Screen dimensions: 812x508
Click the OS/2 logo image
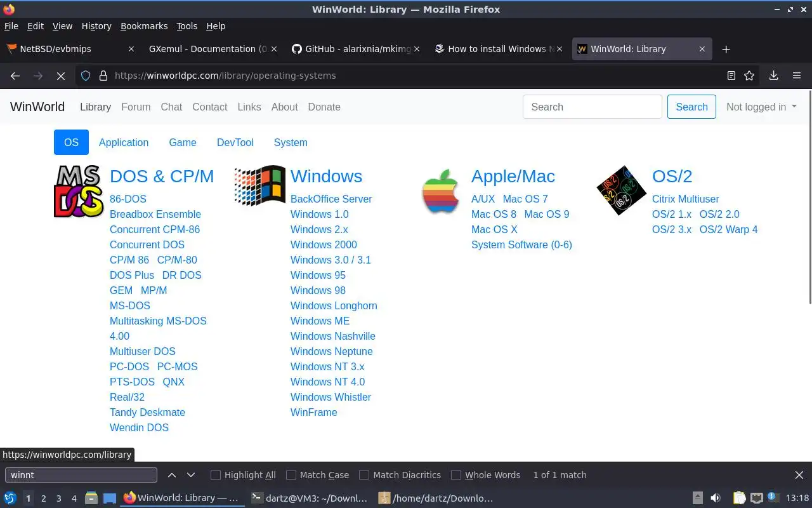(621, 190)
